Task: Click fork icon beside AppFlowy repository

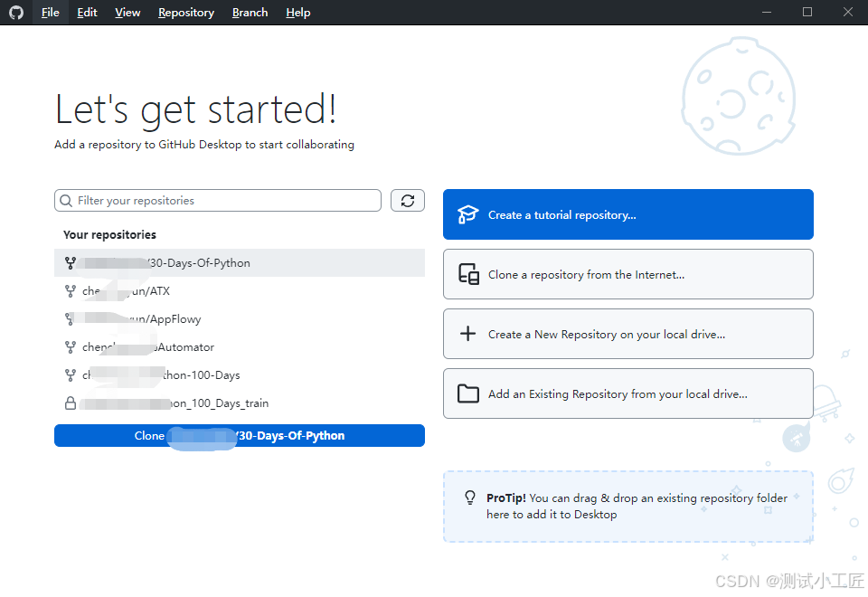Action: (x=71, y=319)
